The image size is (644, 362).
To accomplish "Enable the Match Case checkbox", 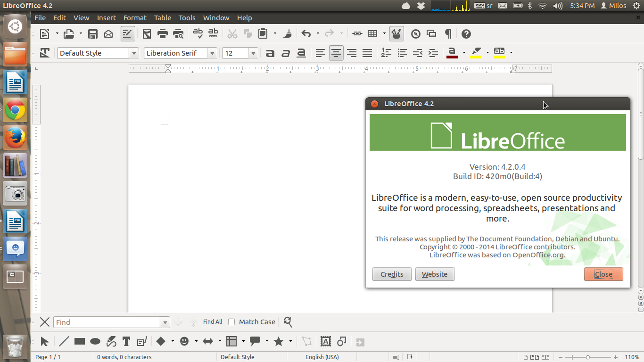I will click(231, 322).
